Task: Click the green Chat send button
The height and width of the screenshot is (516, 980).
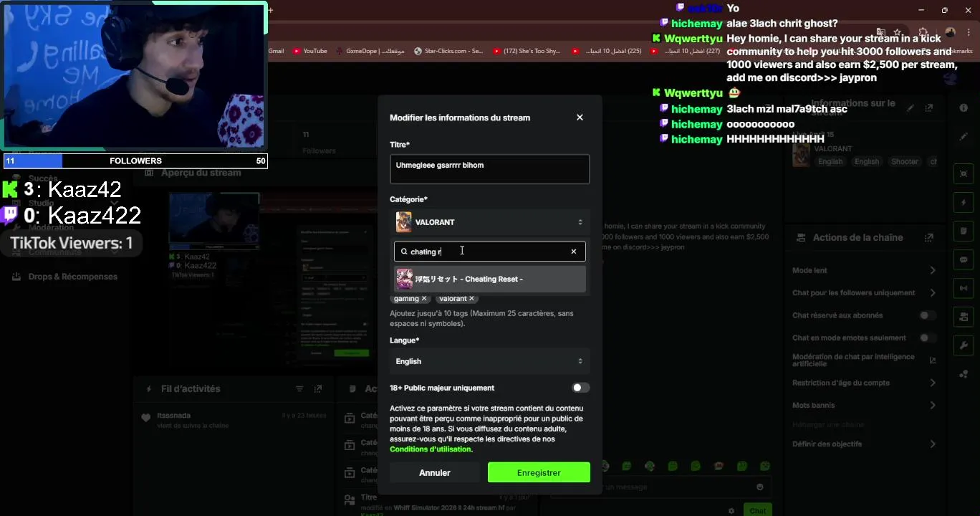Action: click(758, 510)
